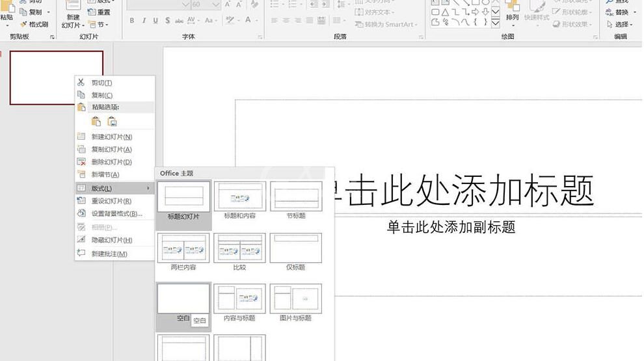Click the subtitle placeholder 单击此处添加副标题
The image size is (644, 361).
451,227
